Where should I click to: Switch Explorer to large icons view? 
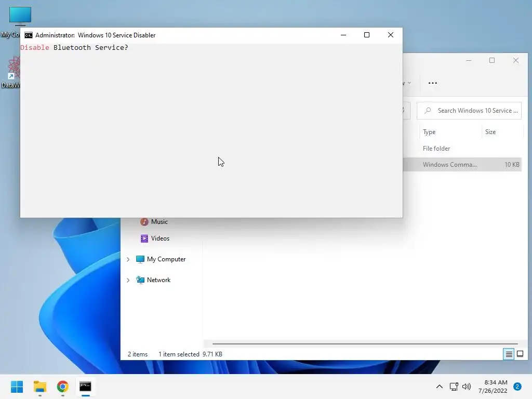coord(520,354)
